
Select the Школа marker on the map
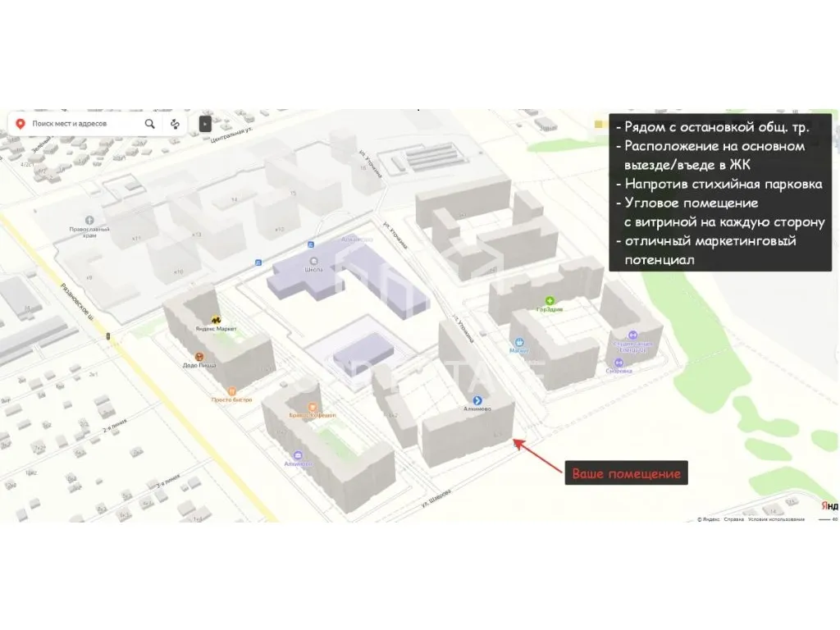(x=314, y=259)
